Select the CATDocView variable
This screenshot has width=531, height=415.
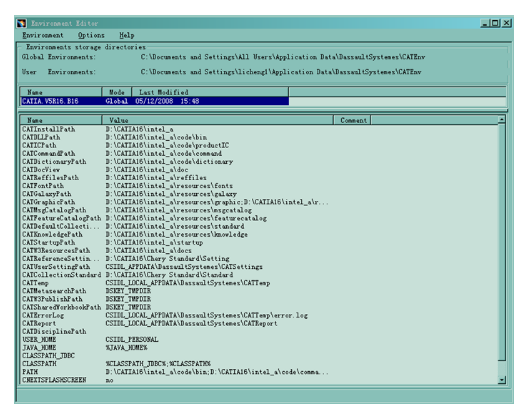[41, 170]
